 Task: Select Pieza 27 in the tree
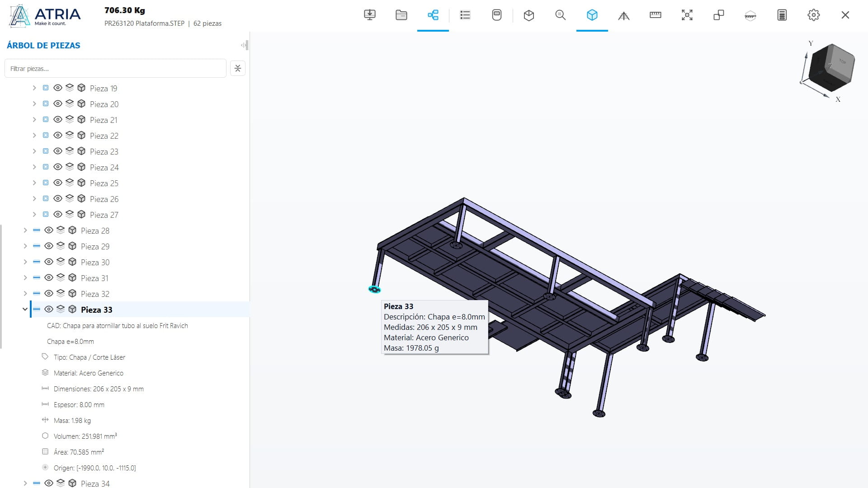(104, 215)
